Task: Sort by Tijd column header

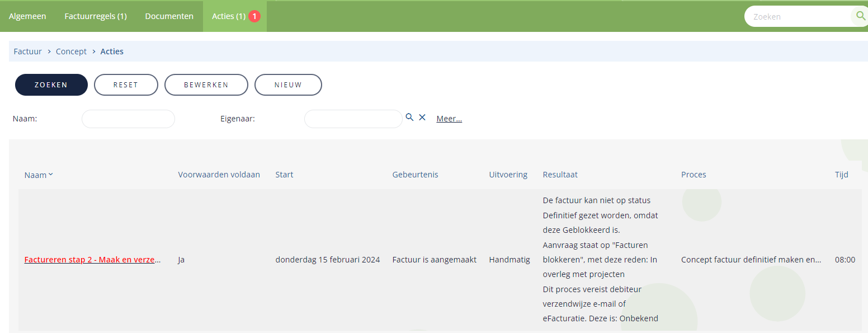Action: pyautogui.click(x=842, y=175)
